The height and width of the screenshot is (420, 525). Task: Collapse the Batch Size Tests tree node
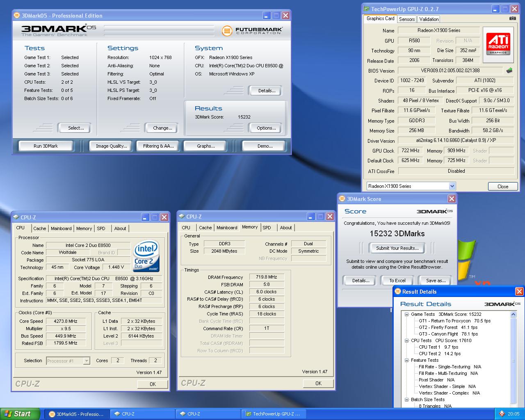pyautogui.click(x=406, y=399)
